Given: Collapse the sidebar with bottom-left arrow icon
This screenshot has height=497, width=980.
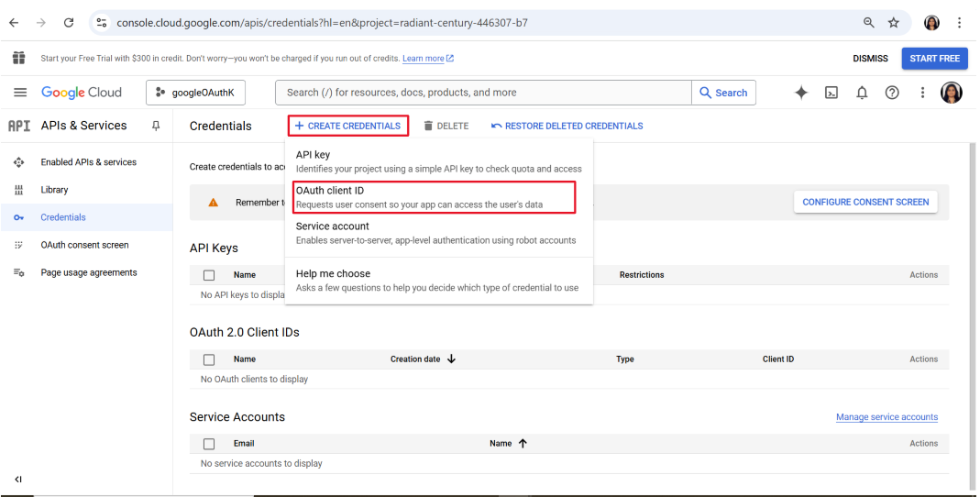Looking at the screenshot, I should (18, 480).
